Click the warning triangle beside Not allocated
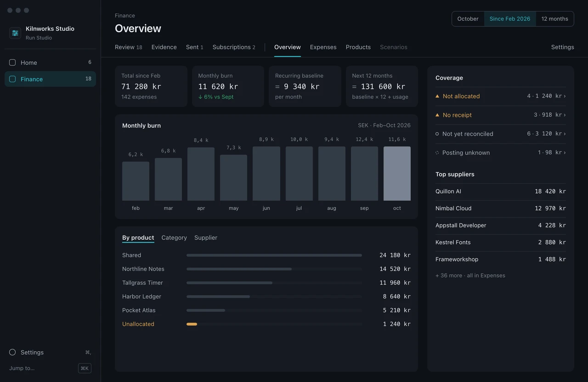588x382 pixels. pos(437,96)
